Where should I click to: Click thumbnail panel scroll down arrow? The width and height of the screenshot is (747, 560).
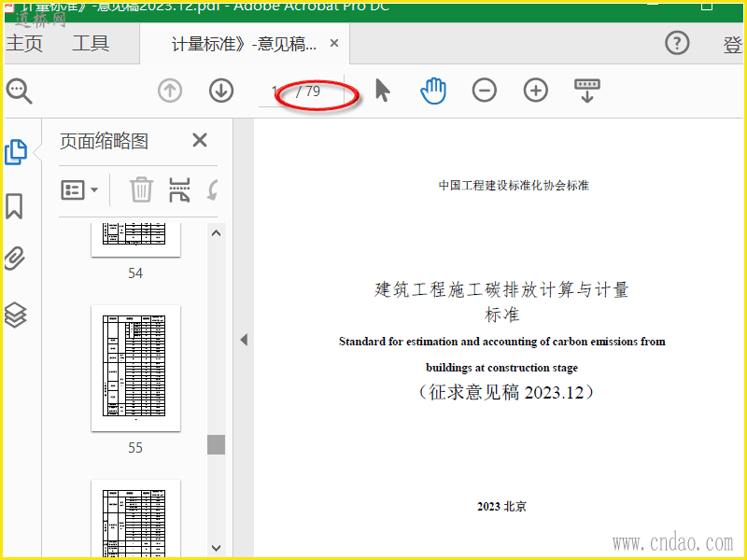[x=216, y=548]
